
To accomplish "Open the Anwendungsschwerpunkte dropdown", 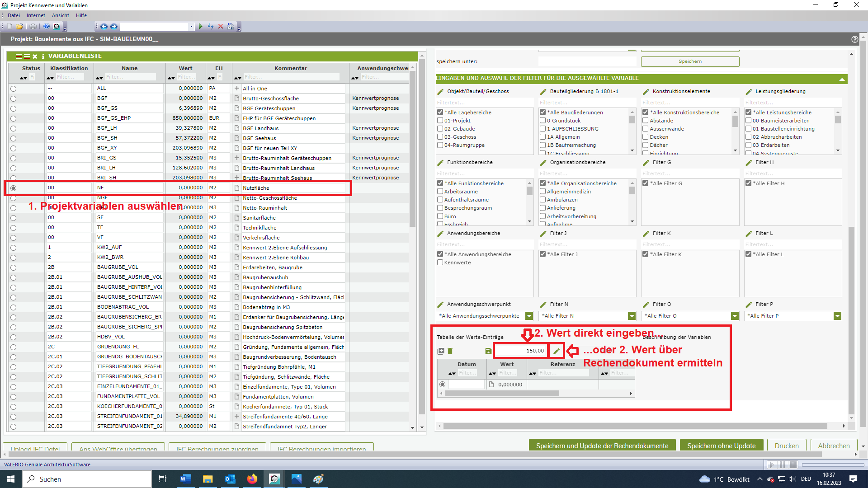I will 529,316.
